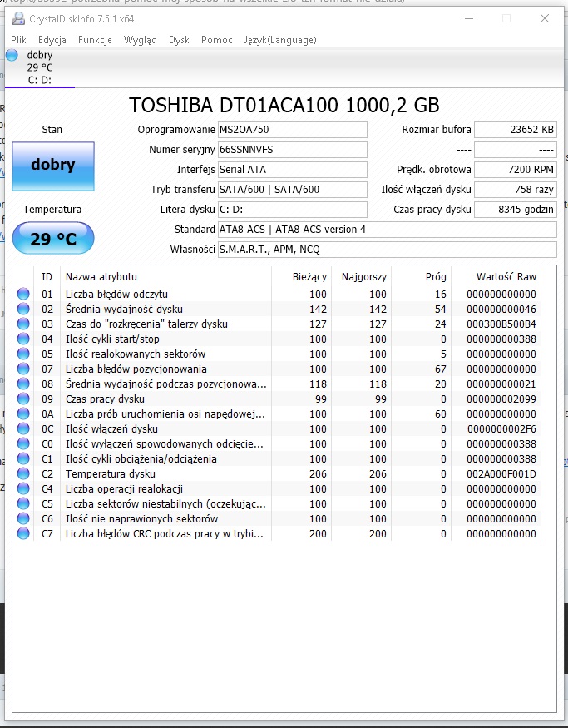Click status orb for attribute C0 wyłączeń
Image resolution: width=568 pixels, height=728 pixels.
[x=23, y=443]
